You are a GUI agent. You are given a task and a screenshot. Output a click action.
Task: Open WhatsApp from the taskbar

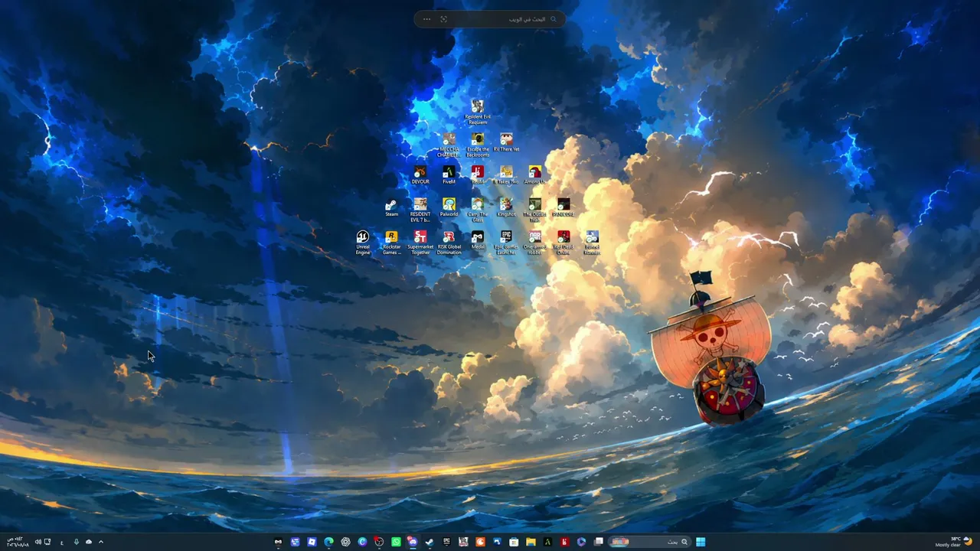396,542
